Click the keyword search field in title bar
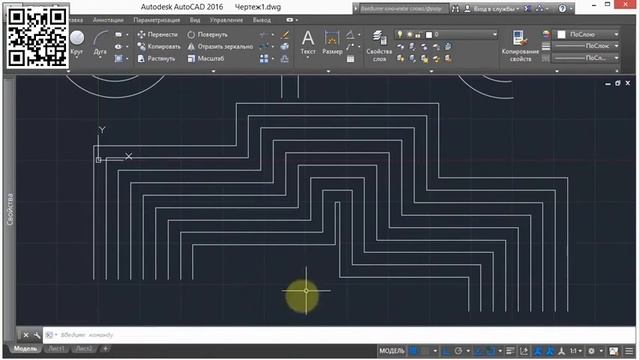Image resolution: width=640 pixels, height=360 pixels. click(403, 9)
